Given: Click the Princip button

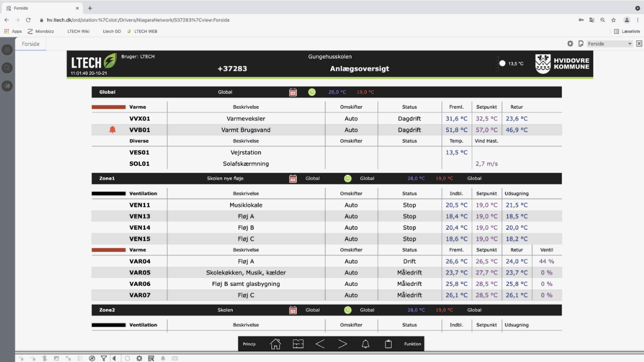Looking at the screenshot, I should tap(249, 344).
